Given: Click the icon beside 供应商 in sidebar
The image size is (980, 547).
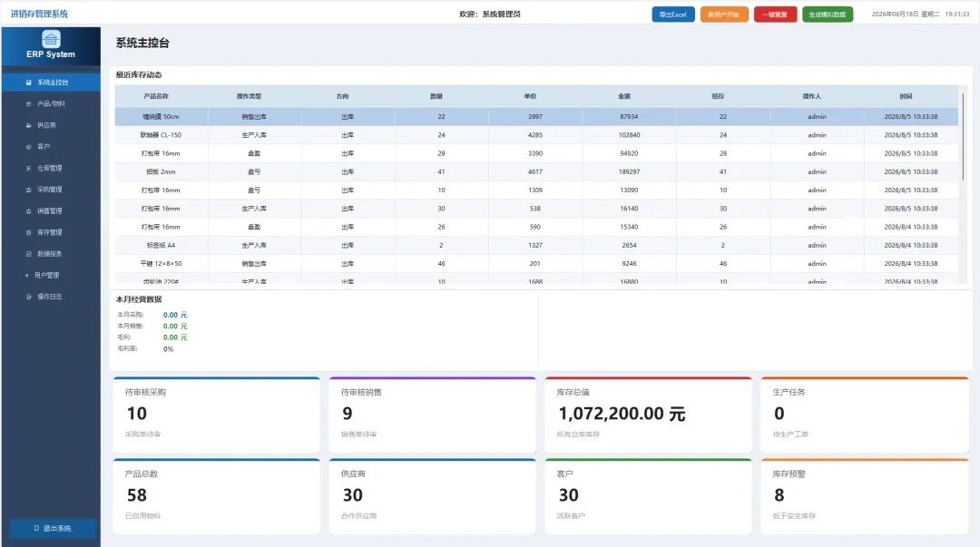Looking at the screenshot, I should point(28,125).
